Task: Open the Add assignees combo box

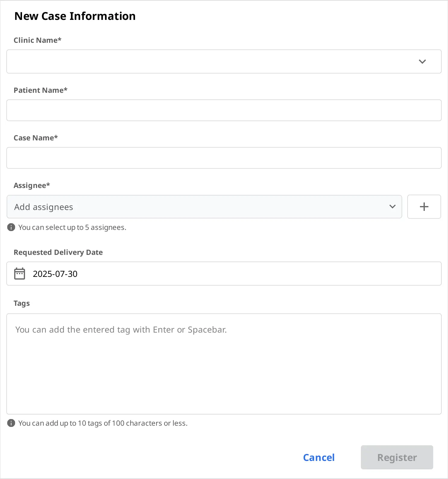Action: click(199, 207)
